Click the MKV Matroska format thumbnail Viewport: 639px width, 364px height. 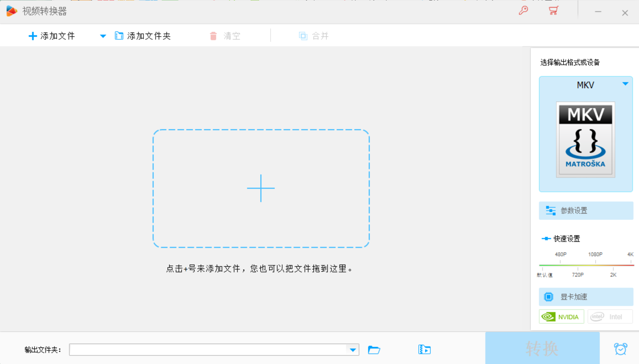pos(585,139)
